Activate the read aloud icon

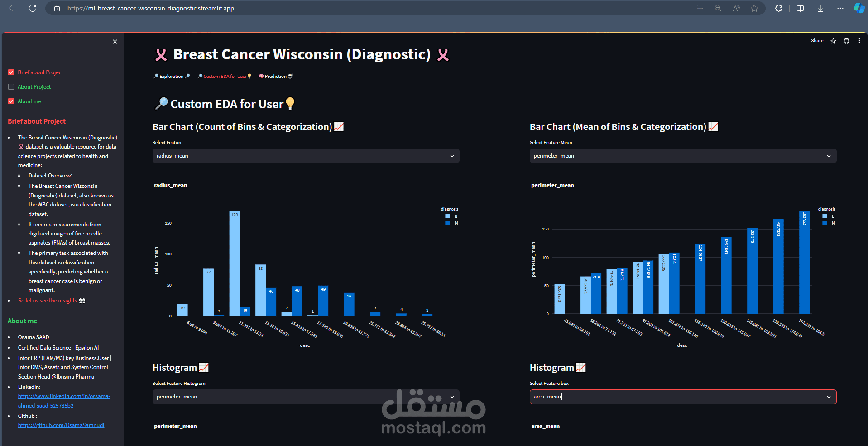[x=736, y=8]
